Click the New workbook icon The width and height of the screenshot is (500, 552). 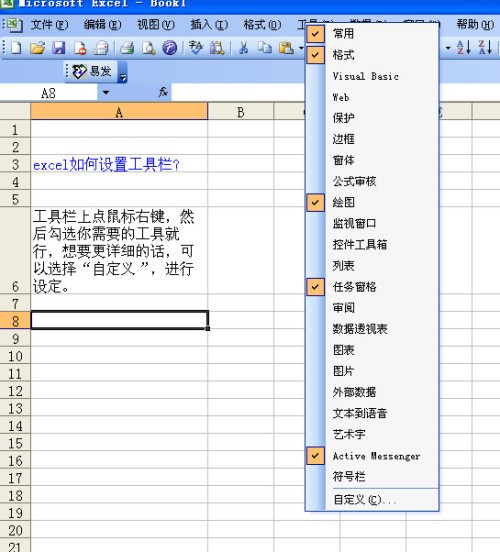click(16, 48)
